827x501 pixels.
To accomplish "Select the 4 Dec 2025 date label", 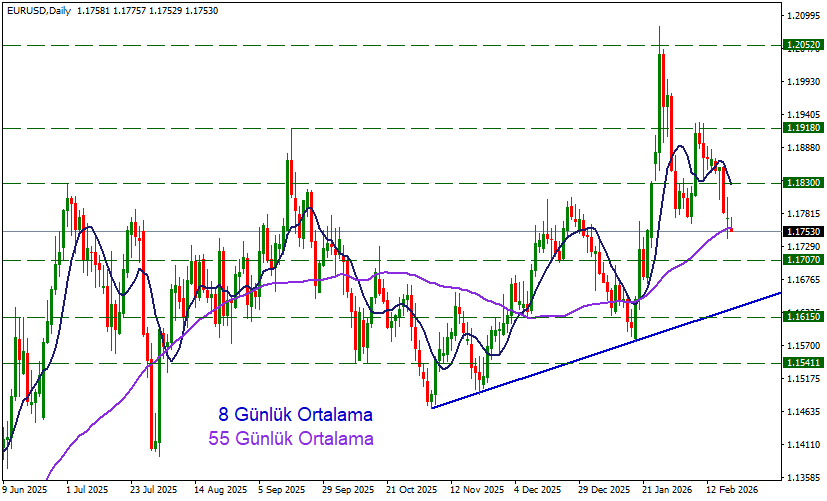I will (538, 490).
